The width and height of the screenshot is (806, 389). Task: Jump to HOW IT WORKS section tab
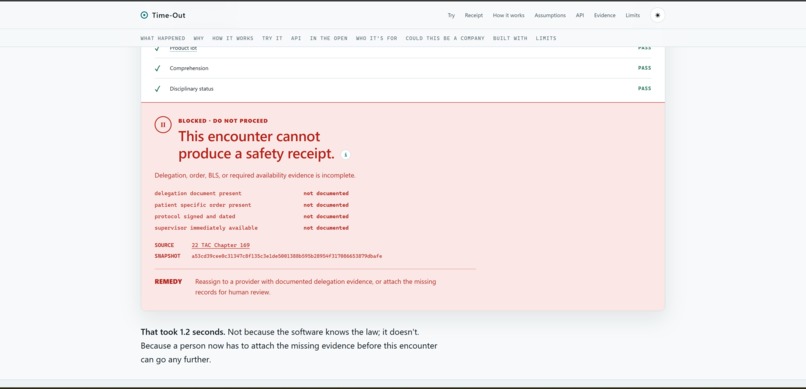point(232,39)
